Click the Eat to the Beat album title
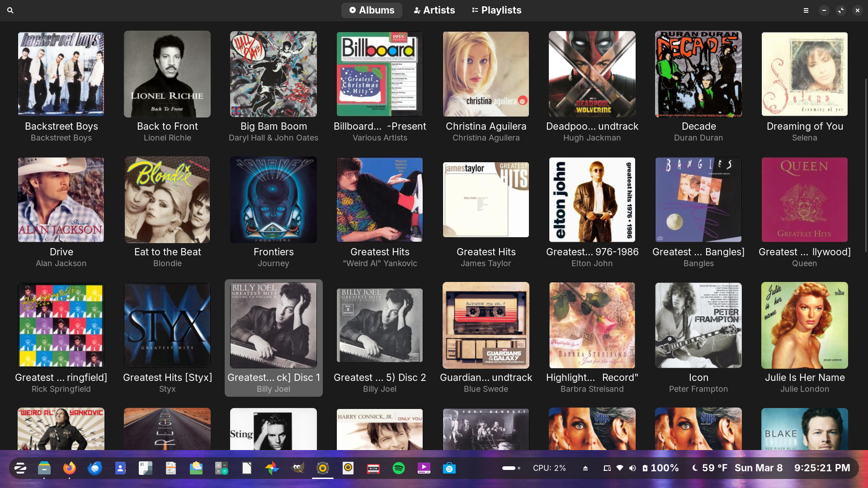868x488 pixels. click(x=167, y=252)
